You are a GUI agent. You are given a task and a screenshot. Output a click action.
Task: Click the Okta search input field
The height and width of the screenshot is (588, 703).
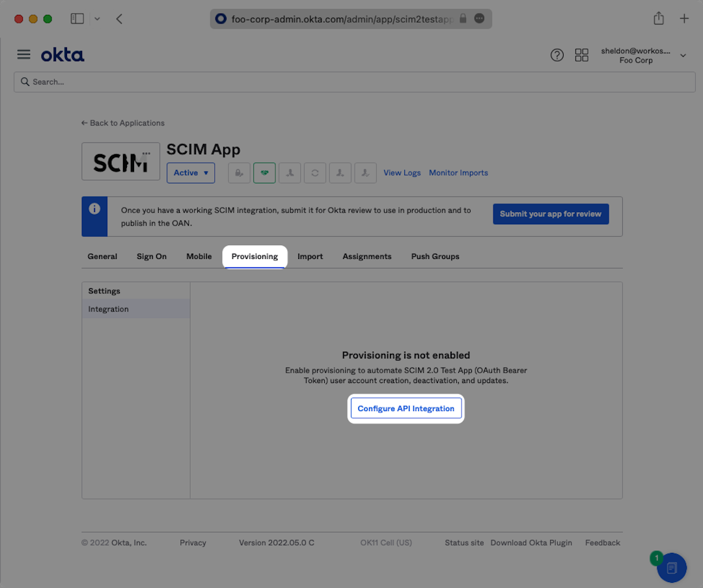pyautogui.click(x=355, y=82)
